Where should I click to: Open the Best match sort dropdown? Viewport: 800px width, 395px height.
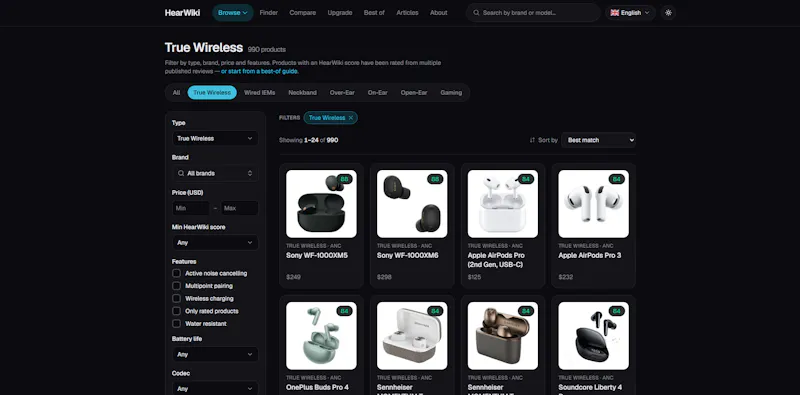598,140
